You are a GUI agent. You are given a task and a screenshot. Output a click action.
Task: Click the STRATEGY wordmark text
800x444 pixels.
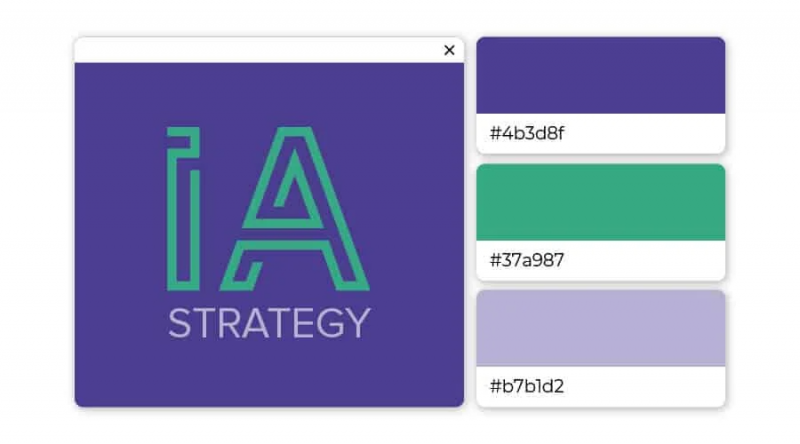click(269, 323)
